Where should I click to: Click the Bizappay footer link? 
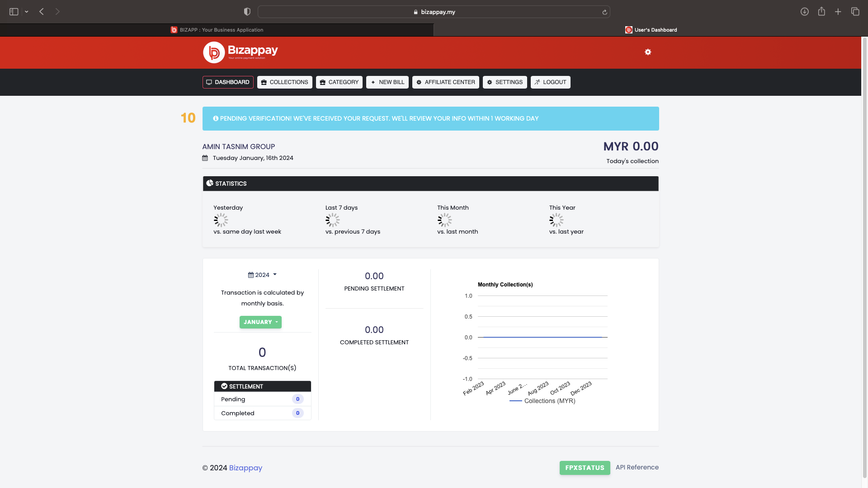click(x=245, y=468)
